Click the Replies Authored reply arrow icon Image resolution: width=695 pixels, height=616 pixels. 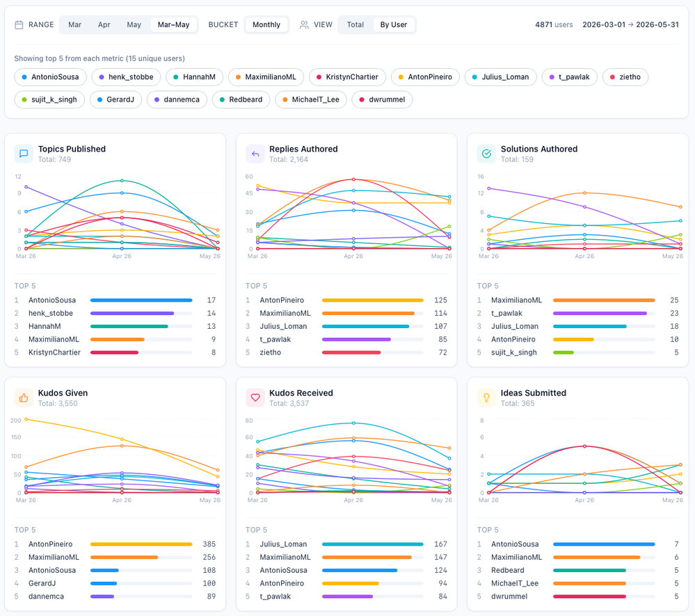[x=255, y=154]
